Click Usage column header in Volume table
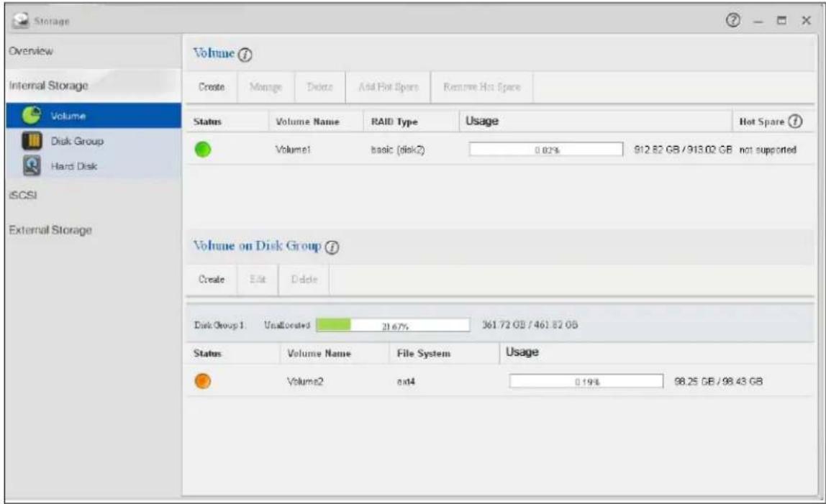 coord(482,121)
